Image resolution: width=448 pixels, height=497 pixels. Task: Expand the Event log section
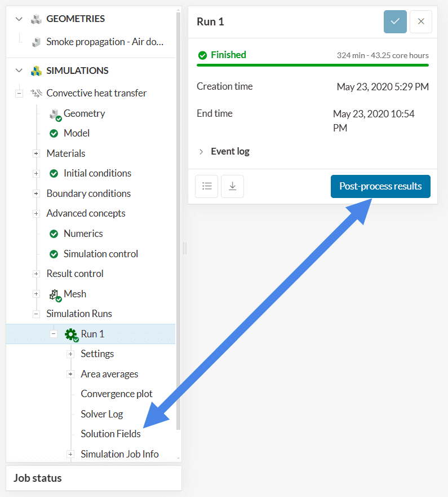tap(201, 152)
